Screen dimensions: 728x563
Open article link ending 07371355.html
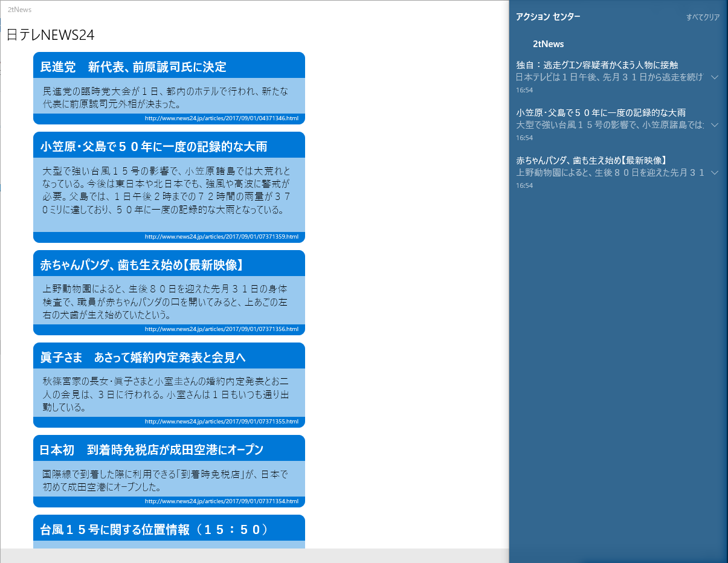tap(222, 422)
